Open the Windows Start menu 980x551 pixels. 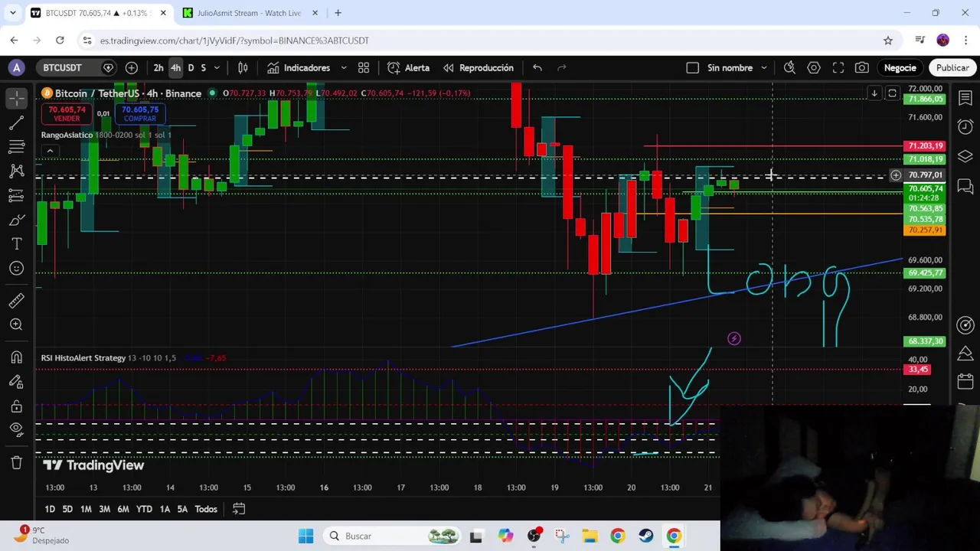tap(305, 536)
